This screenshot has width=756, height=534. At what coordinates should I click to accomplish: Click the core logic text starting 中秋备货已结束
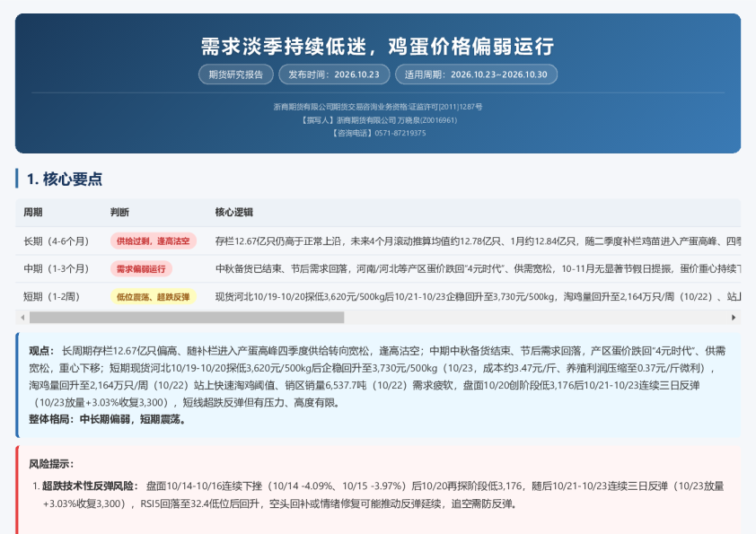point(478,269)
